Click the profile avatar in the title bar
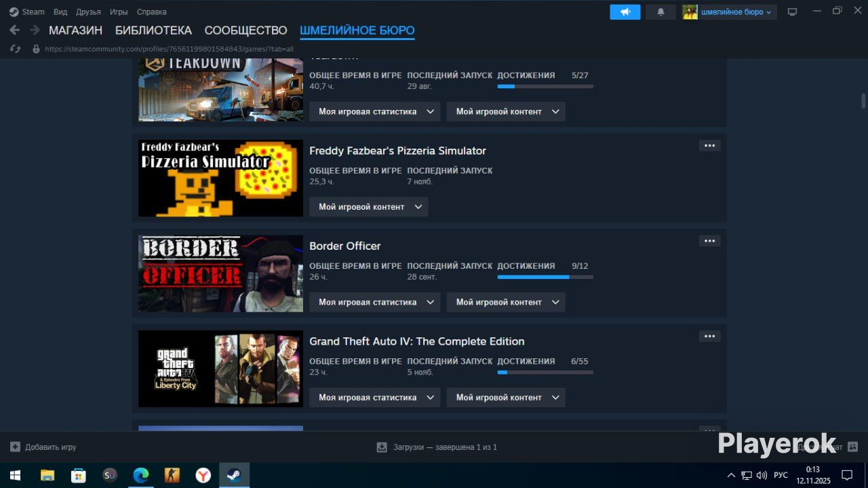 click(690, 12)
